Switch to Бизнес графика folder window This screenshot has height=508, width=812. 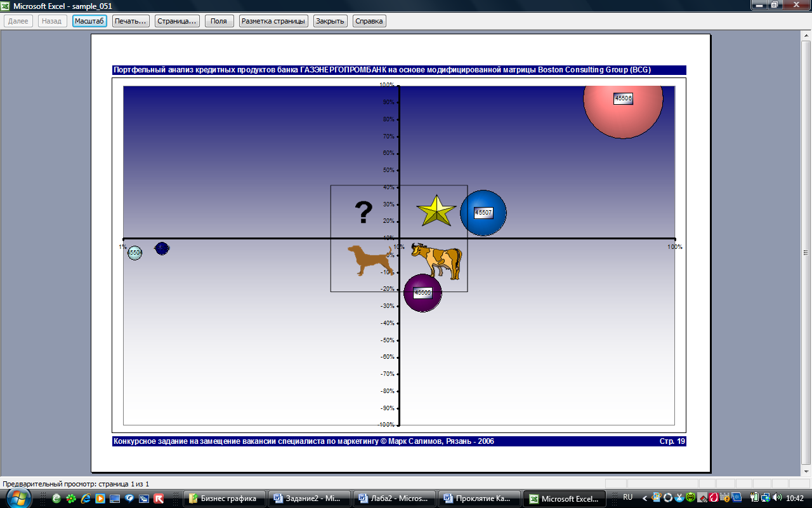click(x=224, y=498)
